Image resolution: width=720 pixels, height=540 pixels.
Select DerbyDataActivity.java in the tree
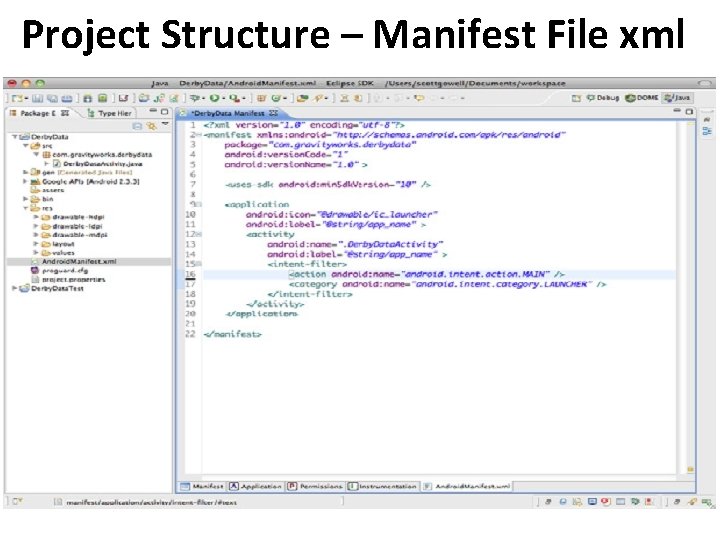coord(102,164)
